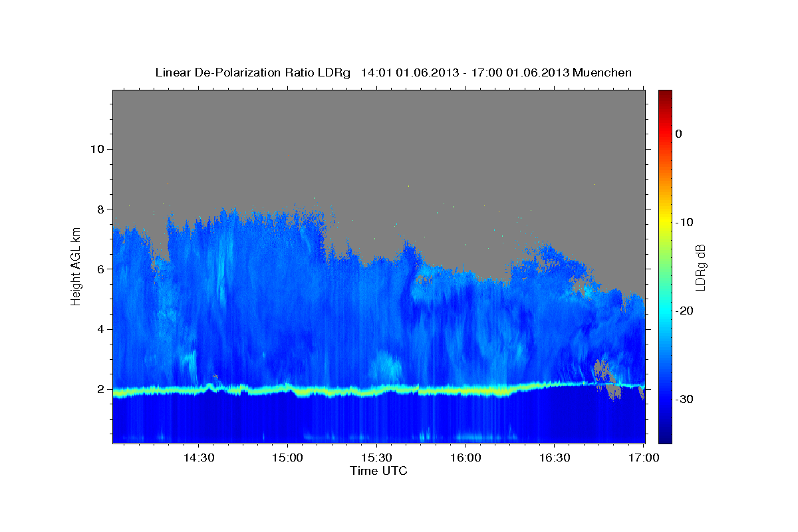This screenshot has height=532, width=798.
Task: Click the 15:30 time tick label
Action: [376, 458]
